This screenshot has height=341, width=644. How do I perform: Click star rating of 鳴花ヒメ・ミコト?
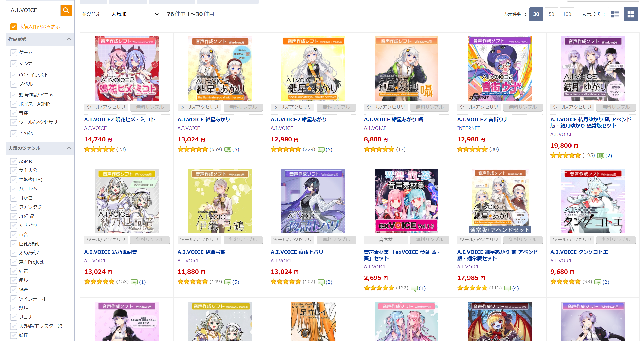(x=99, y=149)
